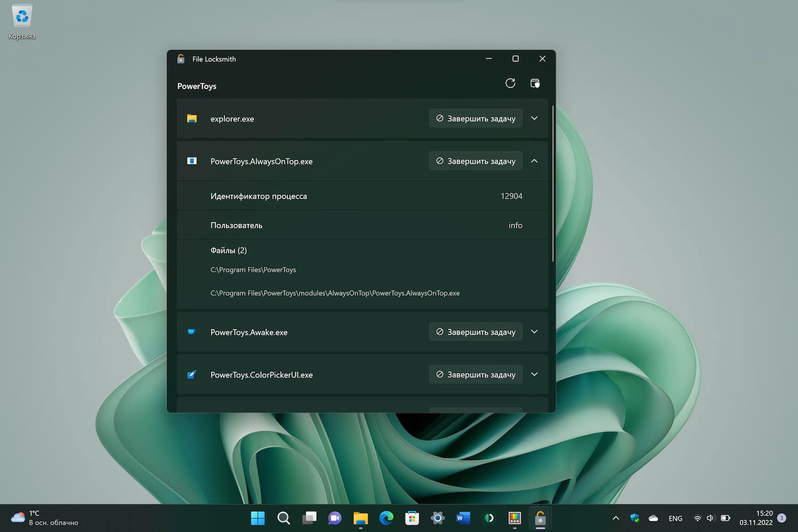This screenshot has height=532, width=798.
Task: Open Task View from the taskbar
Action: pos(309,518)
